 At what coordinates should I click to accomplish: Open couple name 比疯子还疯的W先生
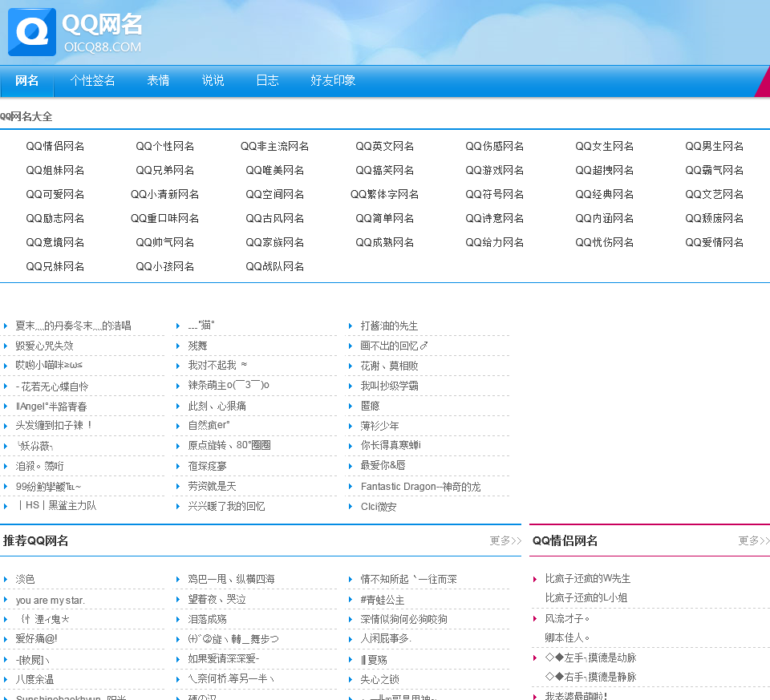pyautogui.click(x=588, y=579)
